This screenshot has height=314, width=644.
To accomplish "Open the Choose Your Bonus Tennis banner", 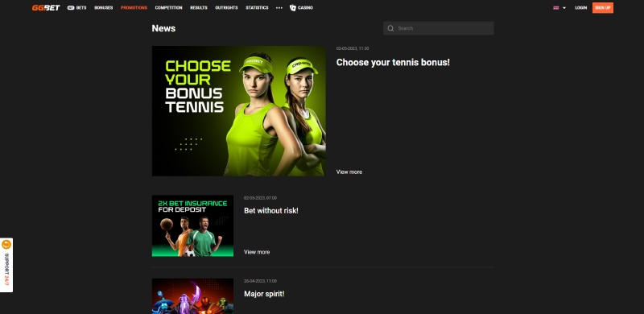I will point(238,111).
